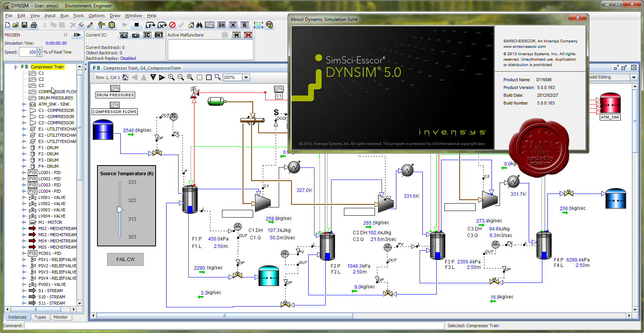Click the black Stop square in the toolbar

(136, 25)
